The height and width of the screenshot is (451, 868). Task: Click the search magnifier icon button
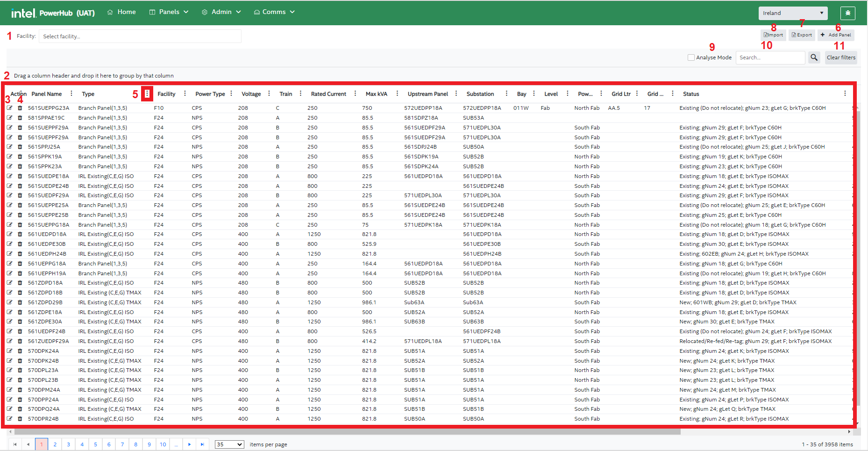point(814,57)
